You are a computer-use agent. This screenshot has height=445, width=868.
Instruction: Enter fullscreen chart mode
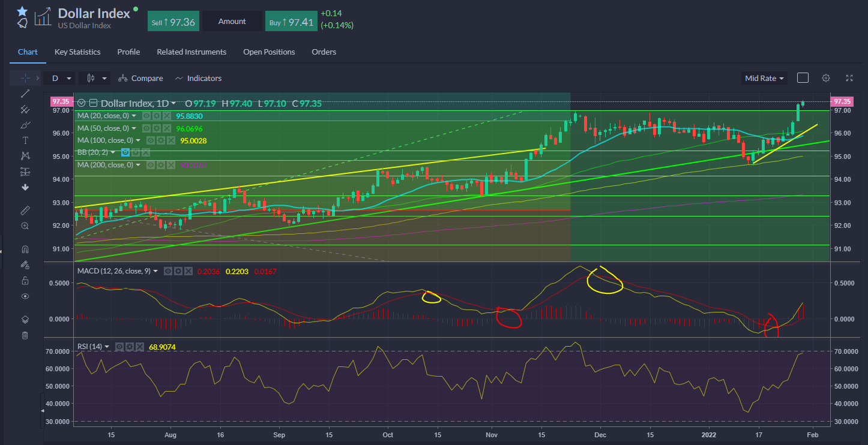pyautogui.click(x=849, y=78)
